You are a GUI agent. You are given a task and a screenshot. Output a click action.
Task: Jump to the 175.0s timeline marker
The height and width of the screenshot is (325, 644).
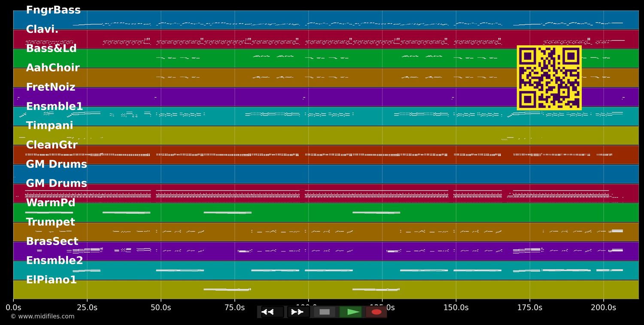tap(529, 307)
